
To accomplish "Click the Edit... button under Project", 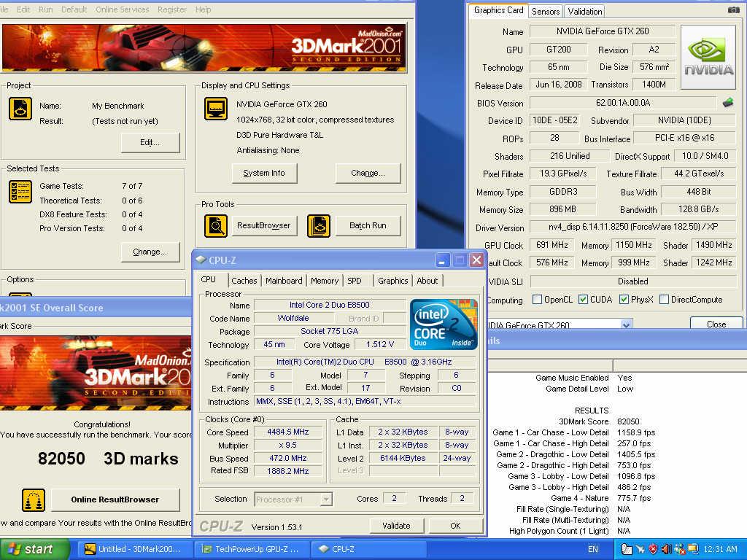I will click(x=150, y=142).
